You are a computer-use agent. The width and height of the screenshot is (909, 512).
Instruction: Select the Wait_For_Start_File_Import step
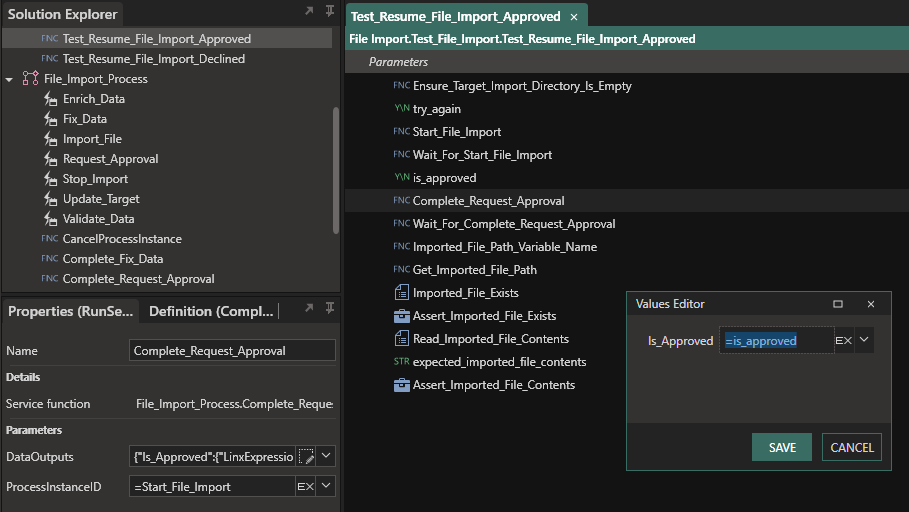[x=482, y=155]
